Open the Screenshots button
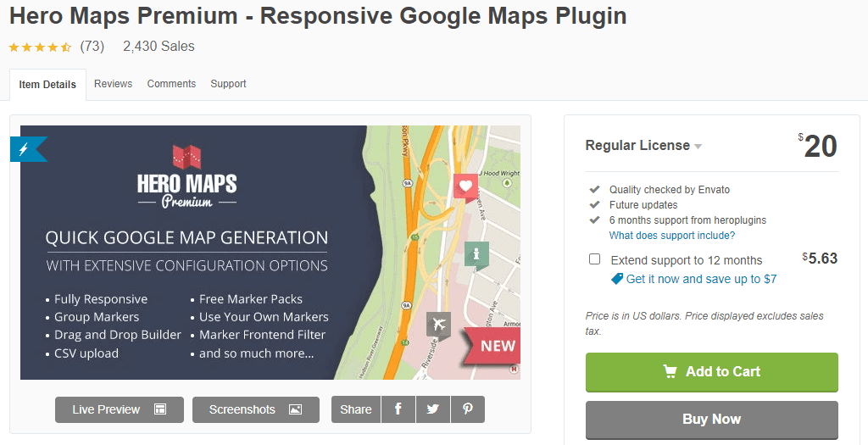The width and height of the screenshot is (868, 445). (x=256, y=409)
